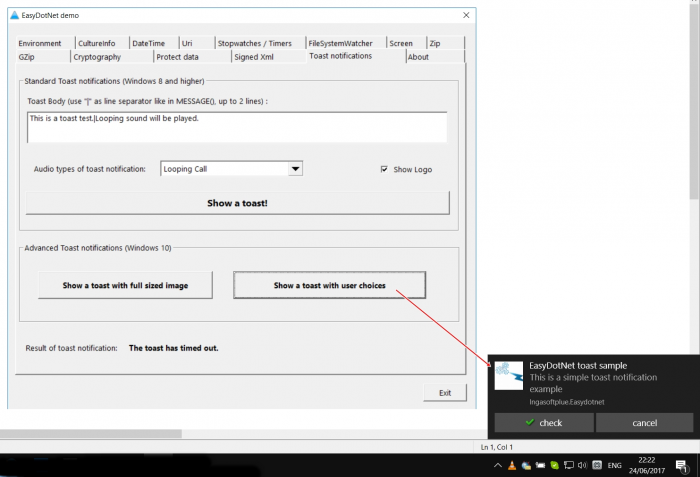
Task: Click the Show a toast! button
Action: click(x=238, y=203)
